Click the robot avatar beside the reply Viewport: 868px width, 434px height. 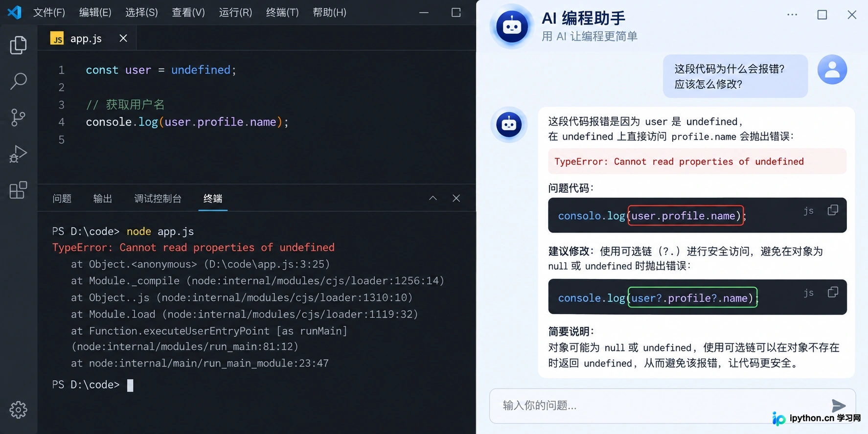tap(509, 124)
